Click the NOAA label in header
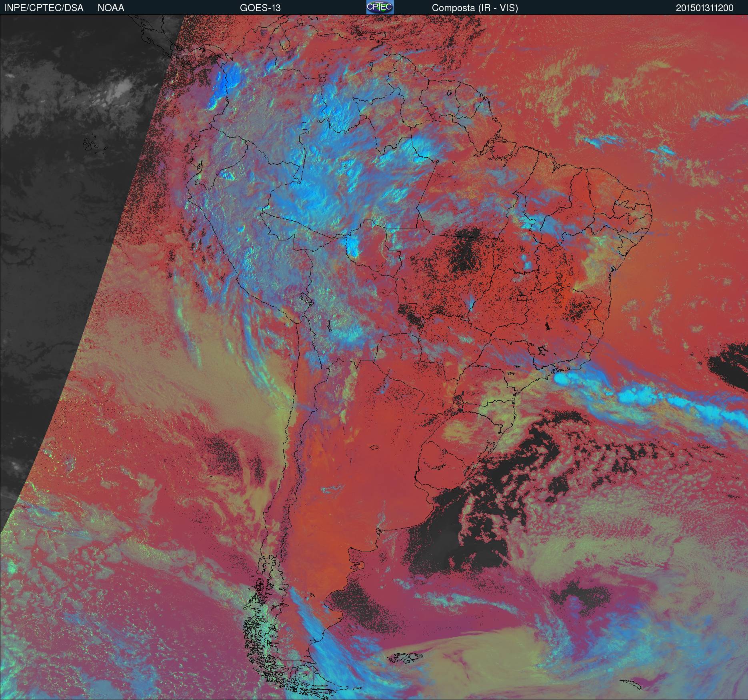The width and height of the screenshot is (748, 700). 111,8
